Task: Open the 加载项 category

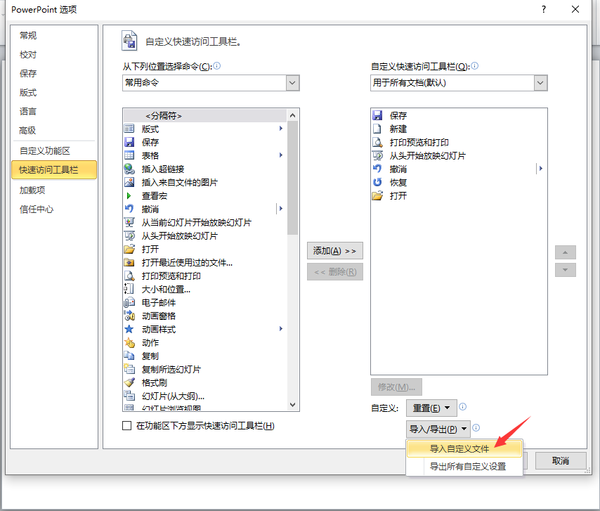Action: pyautogui.click(x=32, y=190)
